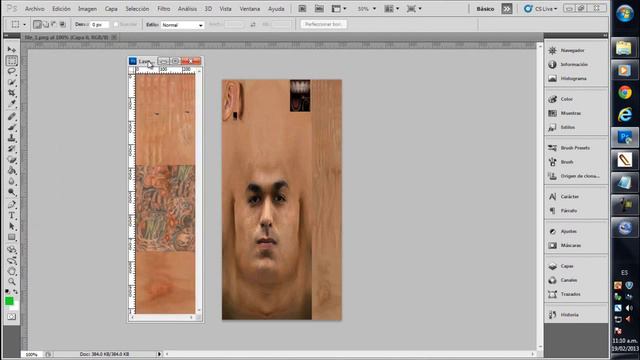Open the Screen Mode dropdown
Image resolution: width=640 pixels, height=360 pixels.
click(414, 9)
